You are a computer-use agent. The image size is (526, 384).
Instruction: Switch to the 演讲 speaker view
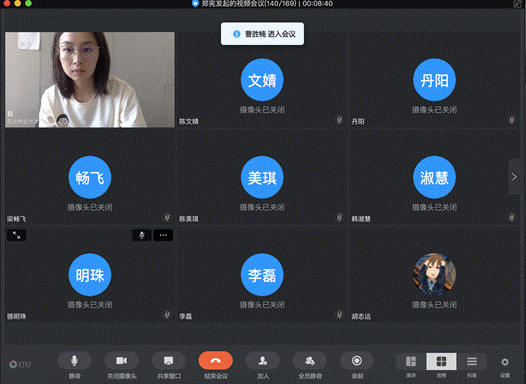coord(411,362)
